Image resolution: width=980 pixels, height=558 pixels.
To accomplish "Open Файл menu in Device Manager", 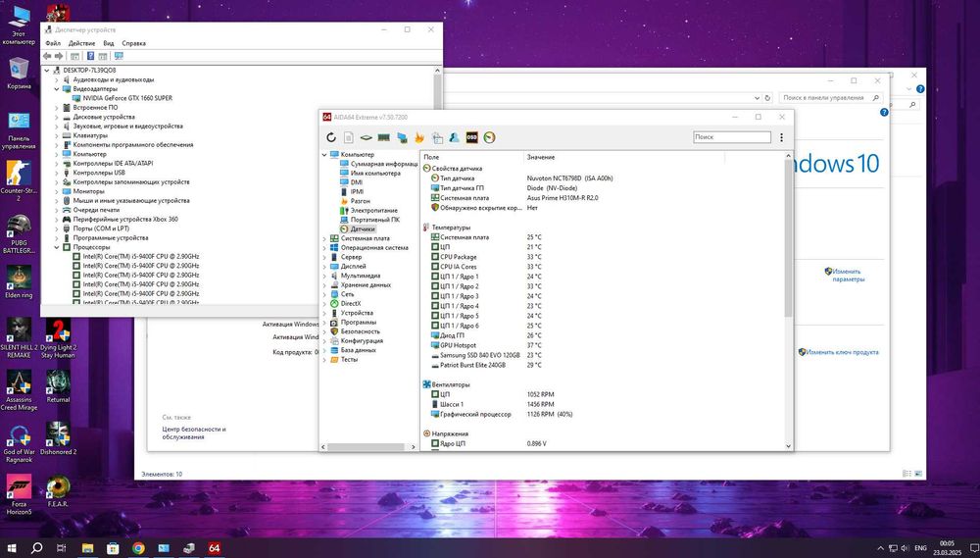I will [x=53, y=43].
